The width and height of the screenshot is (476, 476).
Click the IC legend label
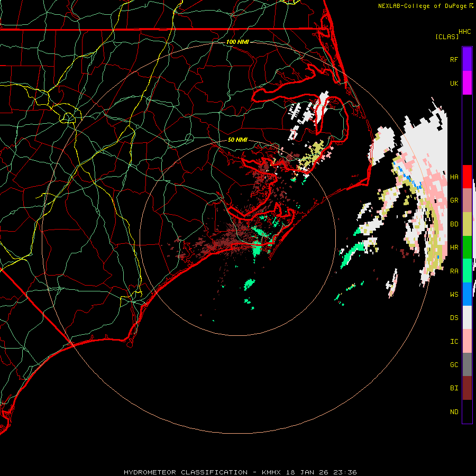point(454,342)
